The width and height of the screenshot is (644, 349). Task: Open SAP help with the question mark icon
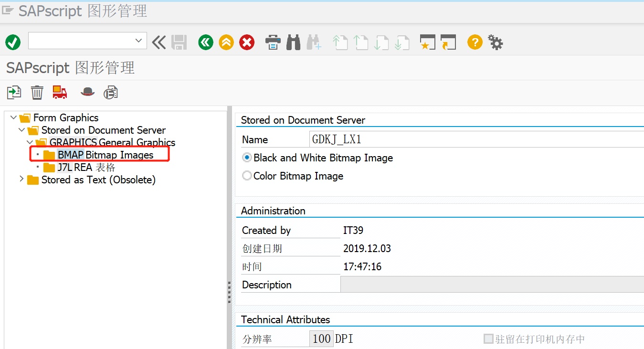pos(475,42)
